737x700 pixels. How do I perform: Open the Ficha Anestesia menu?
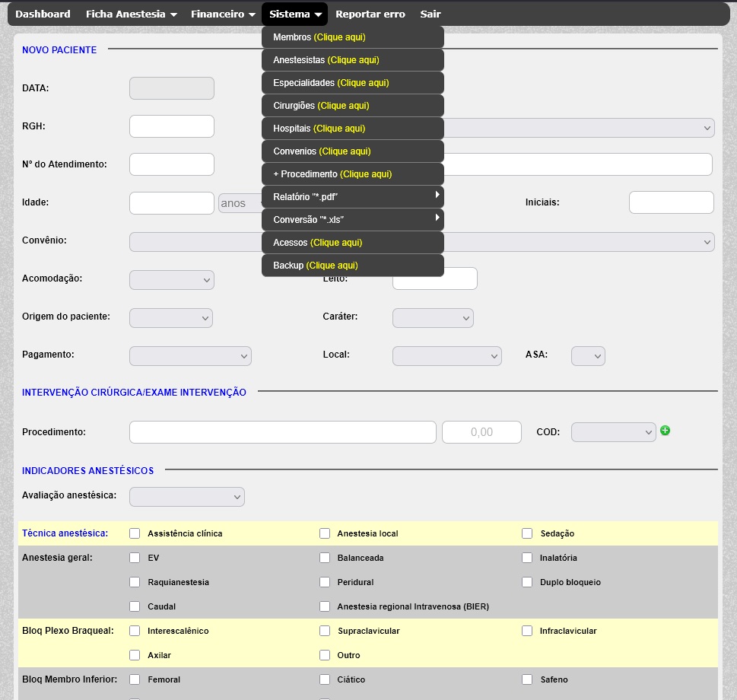[x=131, y=14]
